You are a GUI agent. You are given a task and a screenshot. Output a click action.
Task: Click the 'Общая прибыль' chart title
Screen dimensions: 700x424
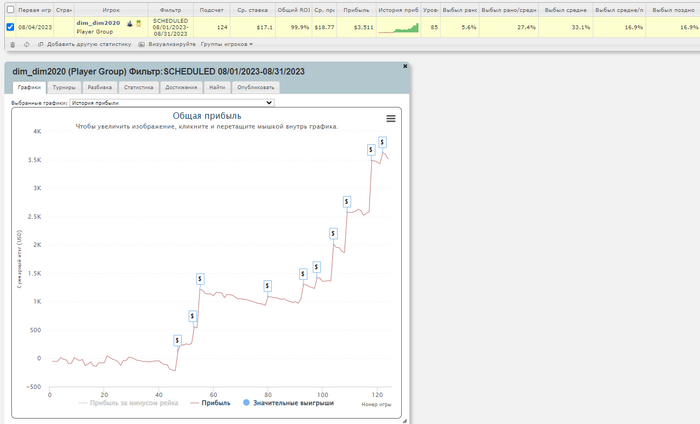tap(207, 116)
